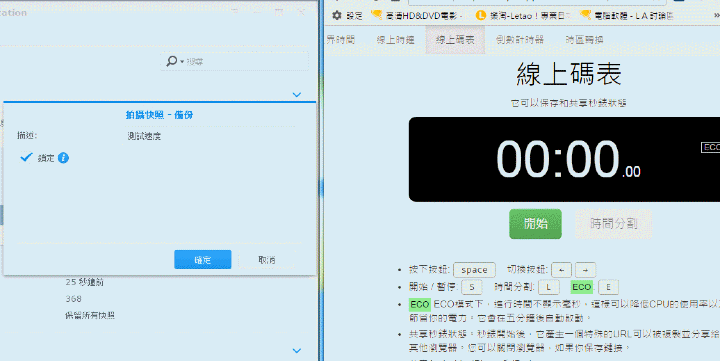Click the green ECO label in shortcuts row
This screenshot has height=361, width=720.
coord(581,287)
